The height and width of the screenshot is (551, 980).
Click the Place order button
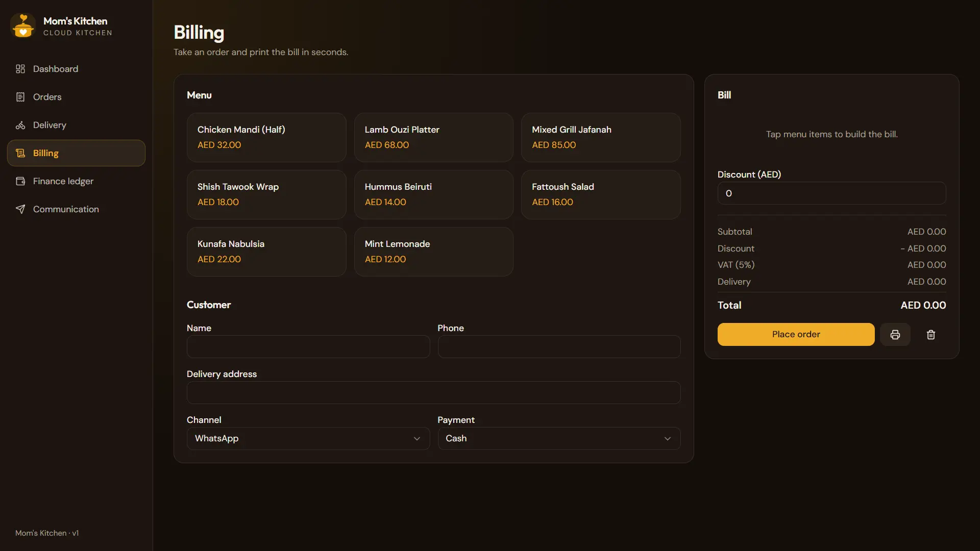point(796,334)
